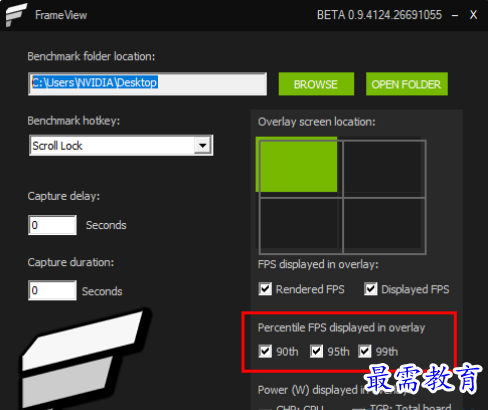Select top-left overlay screen location
Image resolution: width=488 pixels, height=410 pixels.
[296, 164]
